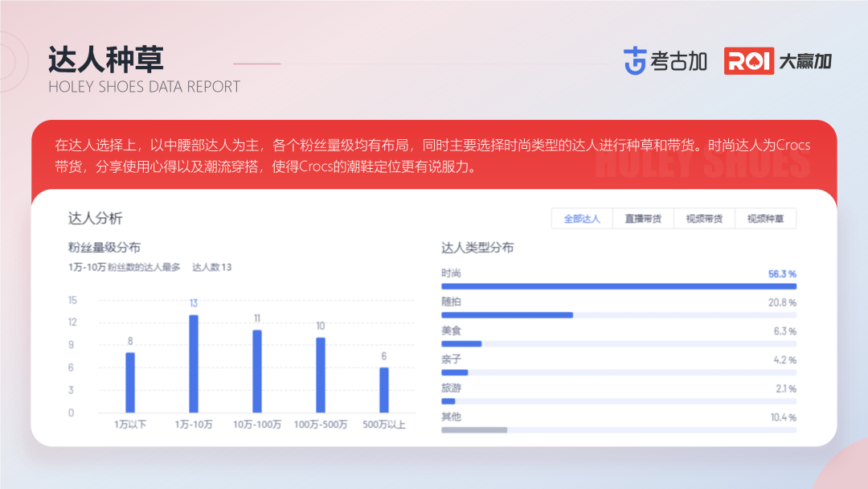
Task: Click the 1万-10万 bar with value 13
Action: click(x=194, y=364)
